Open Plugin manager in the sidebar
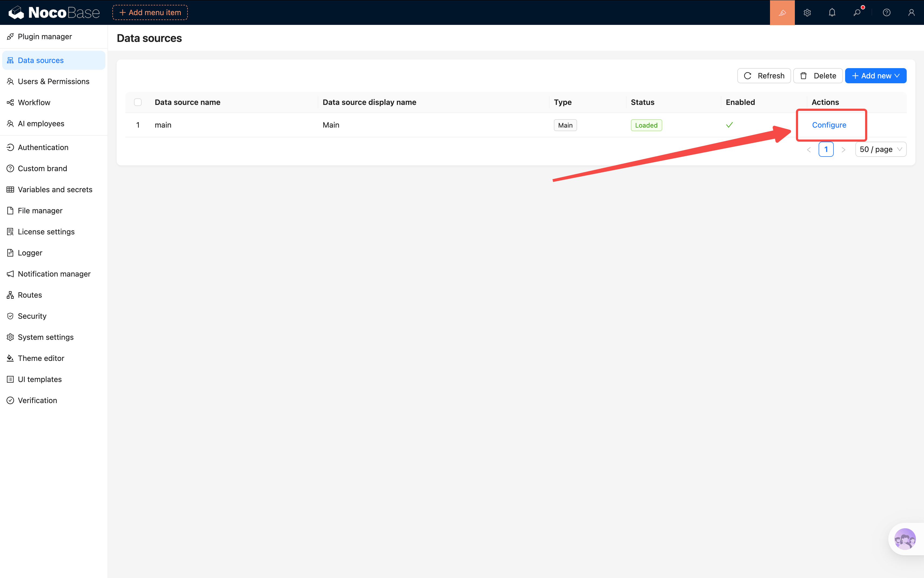 (x=45, y=37)
